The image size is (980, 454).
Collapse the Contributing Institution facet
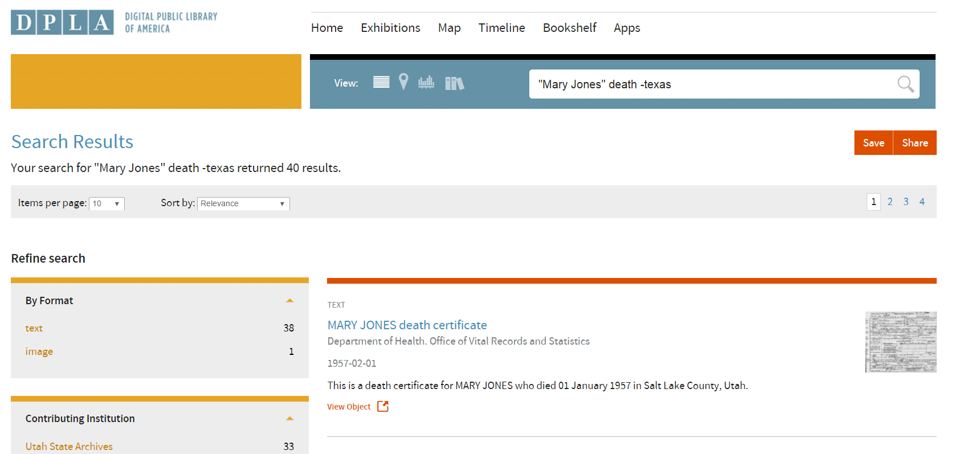pos(289,418)
